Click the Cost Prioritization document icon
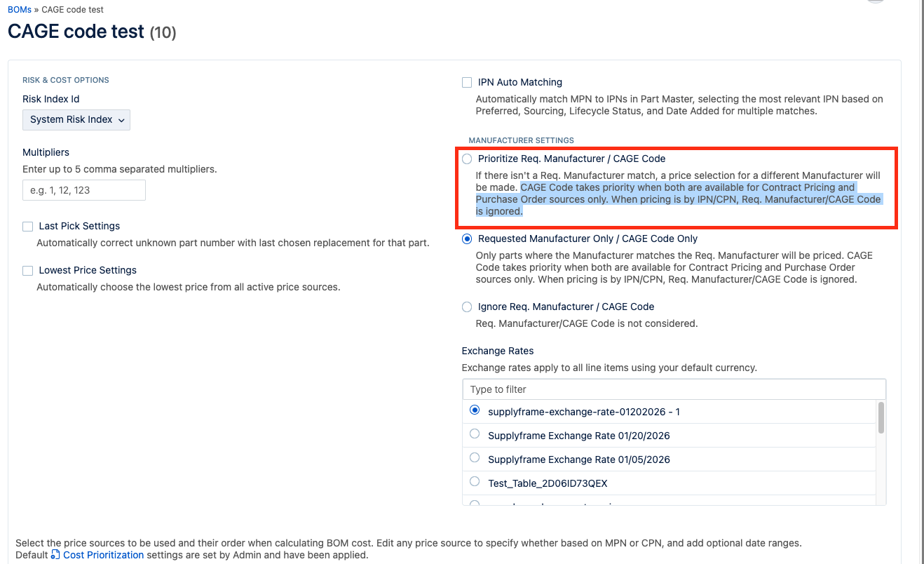924x564 pixels. [x=55, y=555]
